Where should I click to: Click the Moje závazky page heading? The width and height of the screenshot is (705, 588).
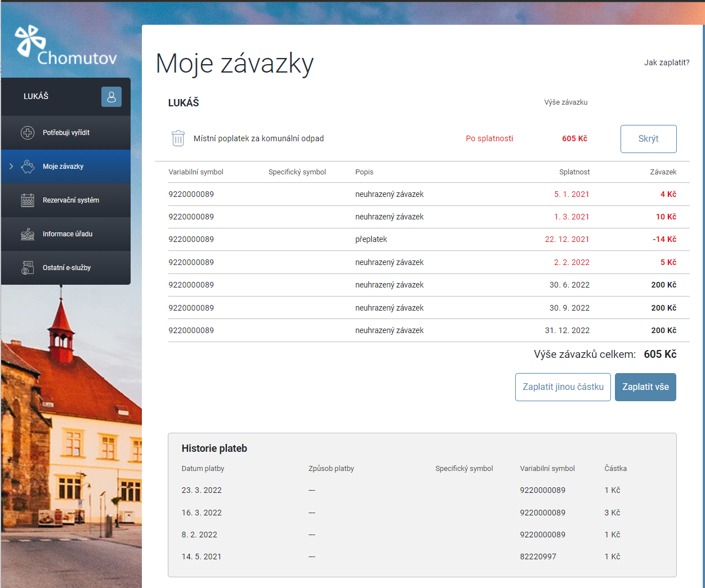pos(235,64)
